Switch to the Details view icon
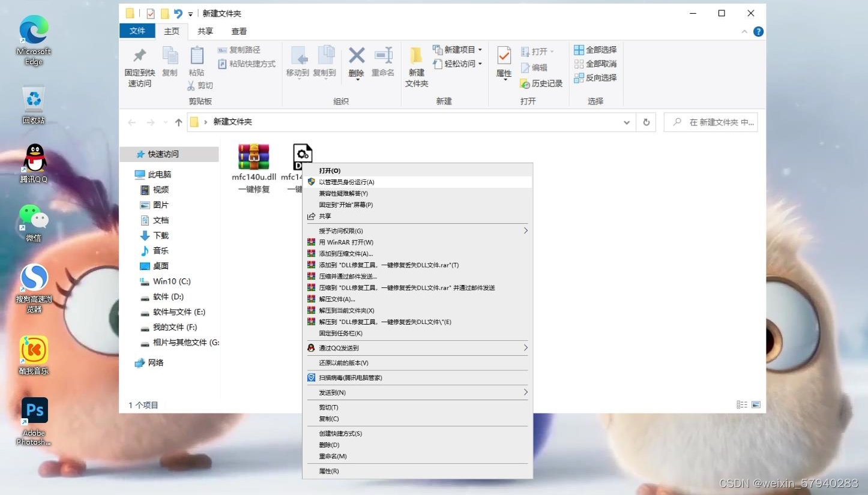Viewport: 868px width, 495px height. (742, 405)
